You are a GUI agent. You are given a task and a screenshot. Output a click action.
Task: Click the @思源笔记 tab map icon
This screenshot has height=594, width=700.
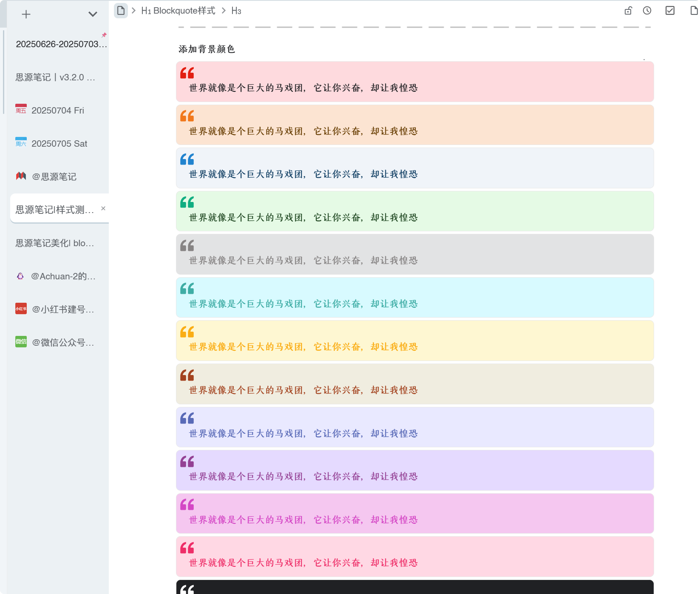click(x=21, y=176)
